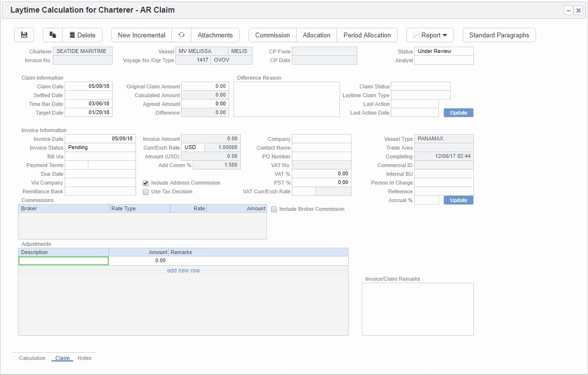Switch to the Calculation tab
Viewport: 588px width, 375px height.
[32, 358]
